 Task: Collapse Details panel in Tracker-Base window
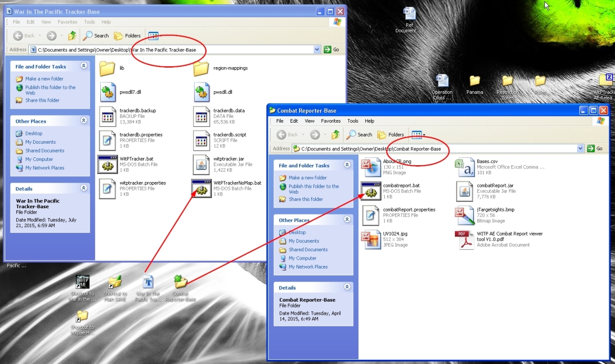[x=83, y=188]
